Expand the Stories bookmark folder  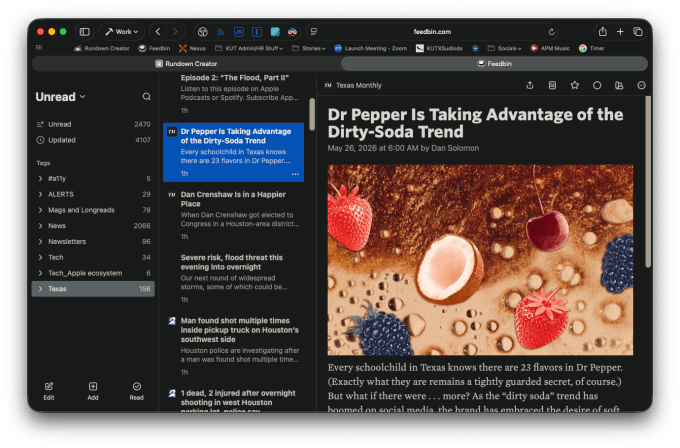(x=308, y=48)
